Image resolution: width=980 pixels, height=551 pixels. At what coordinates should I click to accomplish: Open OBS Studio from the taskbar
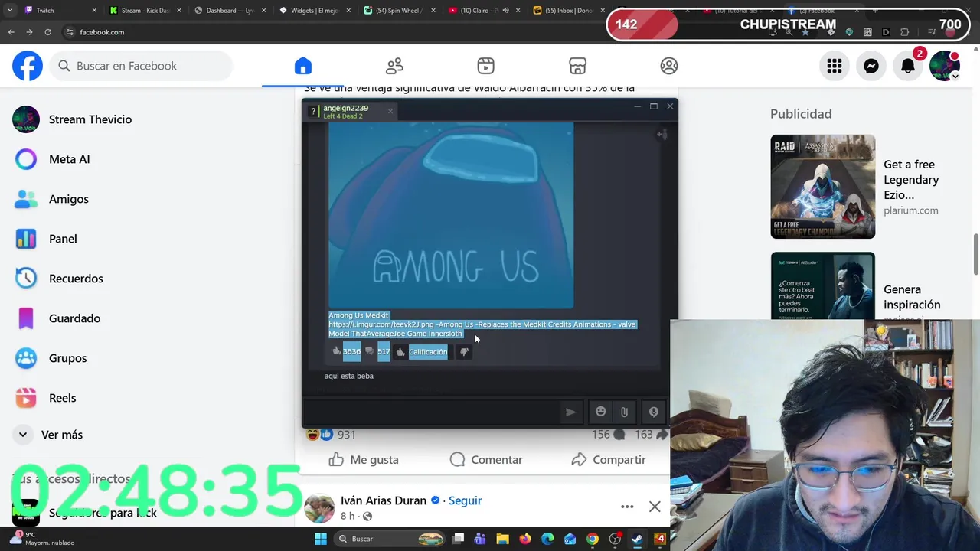point(615,539)
